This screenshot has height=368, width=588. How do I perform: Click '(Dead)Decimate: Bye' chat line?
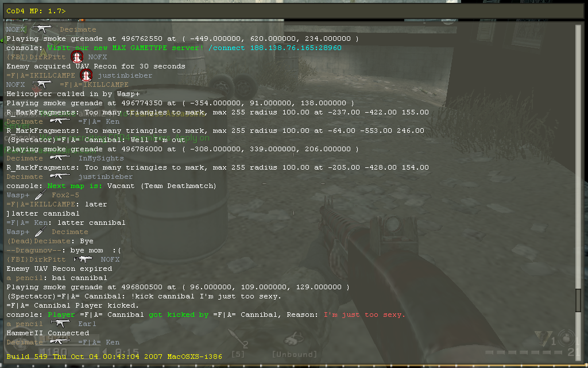click(50, 241)
